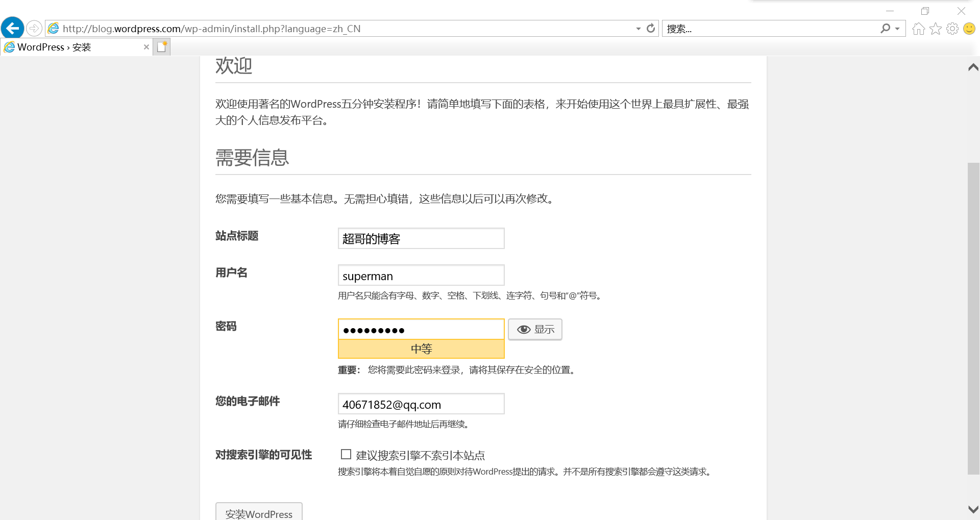Expand the search provider dropdown arrow
The width and height of the screenshot is (980, 520).
(x=897, y=29)
